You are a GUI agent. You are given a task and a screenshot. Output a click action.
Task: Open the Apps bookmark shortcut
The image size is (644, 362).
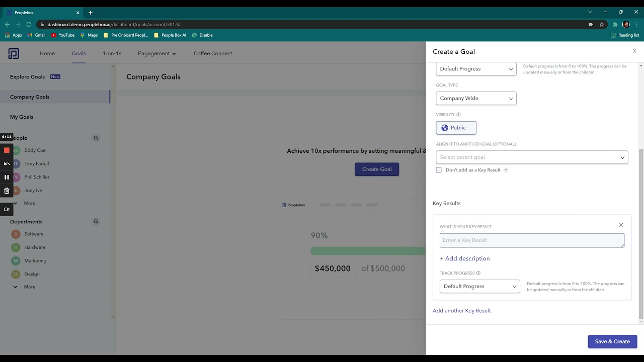click(x=14, y=35)
